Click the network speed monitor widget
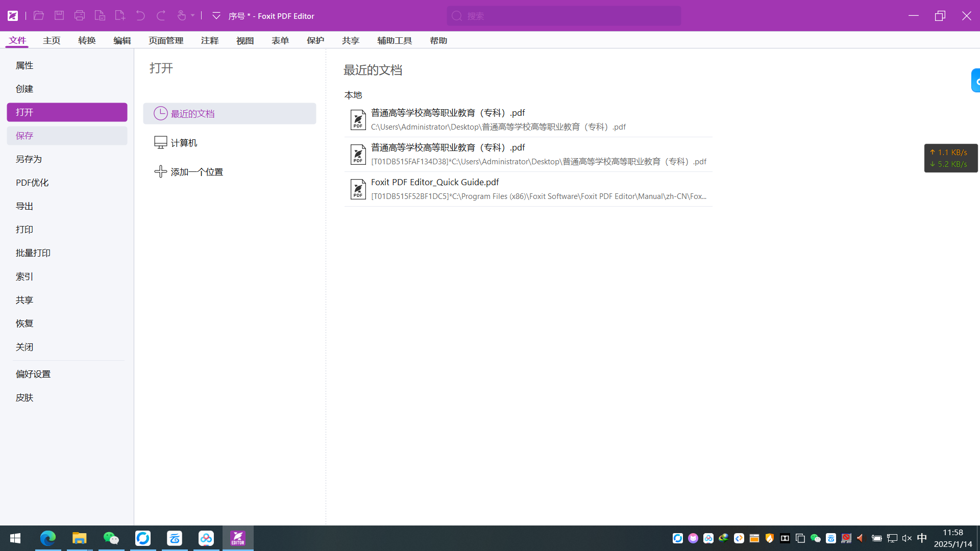This screenshot has width=980, height=551. tap(951, 158)
